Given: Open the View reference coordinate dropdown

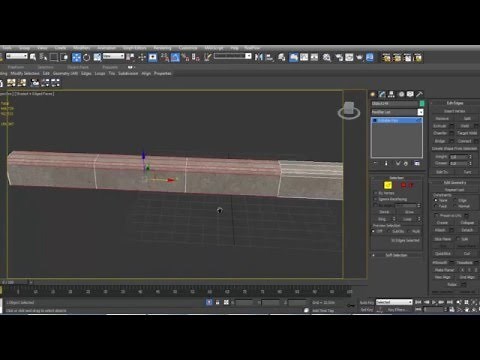Looking at the screenshot, I should (x=113, y=56).
